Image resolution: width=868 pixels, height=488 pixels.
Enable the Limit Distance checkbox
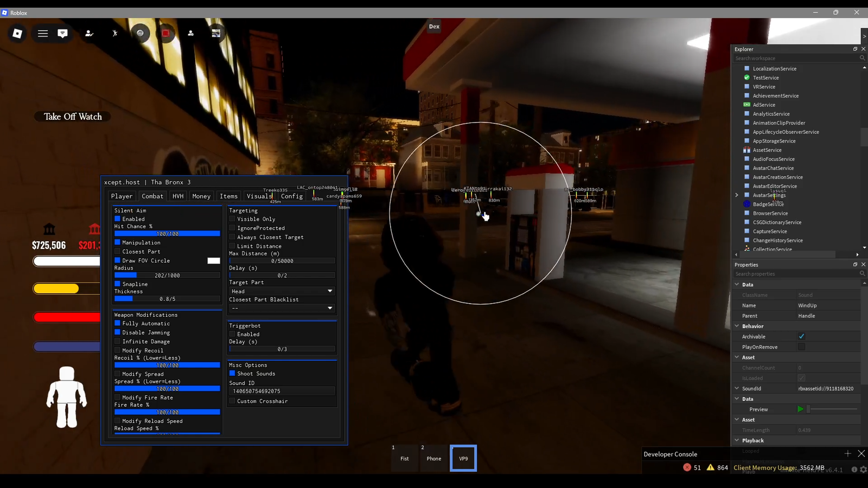232,246
